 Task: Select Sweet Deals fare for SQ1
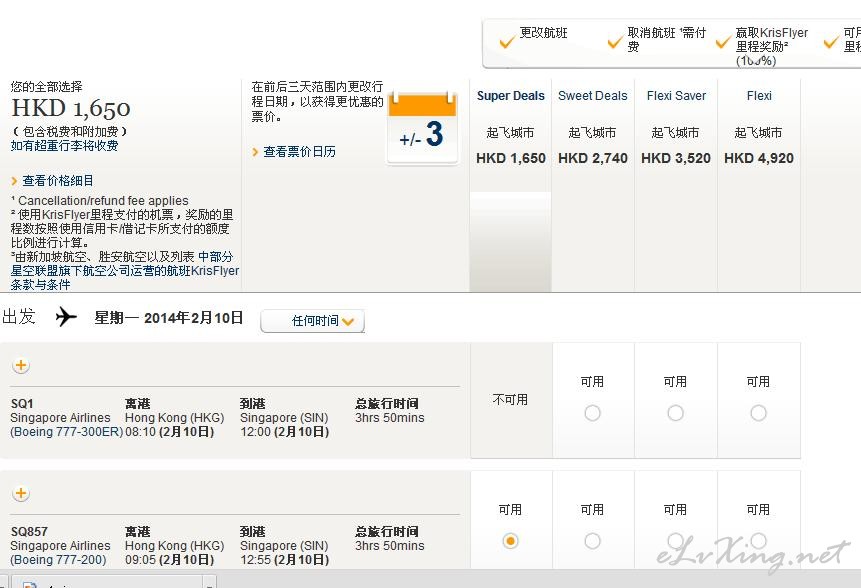coord(592,413)
